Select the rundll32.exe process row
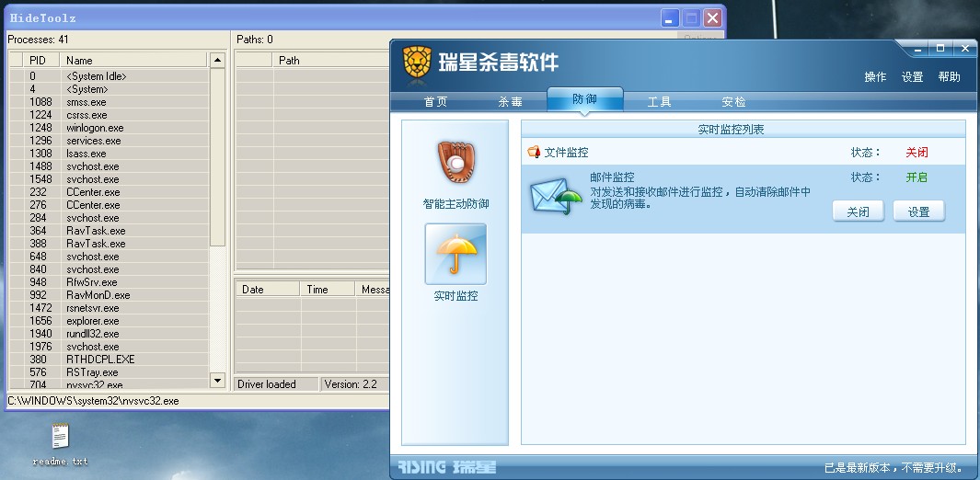Image resolution: width=980 pixels, height=480 pixels. [x=109, y=333]
